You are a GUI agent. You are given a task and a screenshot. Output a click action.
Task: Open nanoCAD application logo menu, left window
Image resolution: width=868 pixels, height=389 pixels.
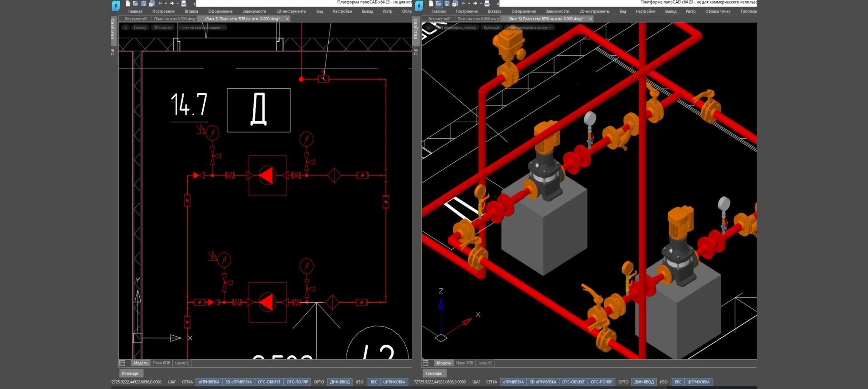click(116, 5)
